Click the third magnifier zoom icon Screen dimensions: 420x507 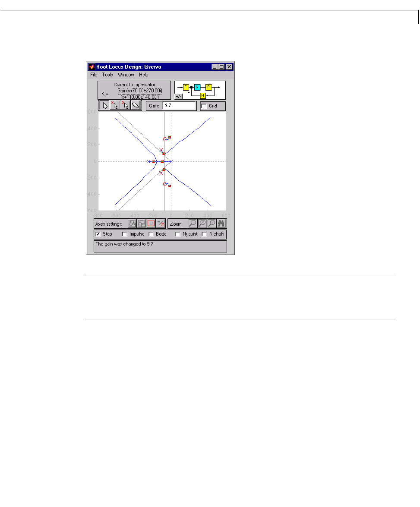coord(211,224)
